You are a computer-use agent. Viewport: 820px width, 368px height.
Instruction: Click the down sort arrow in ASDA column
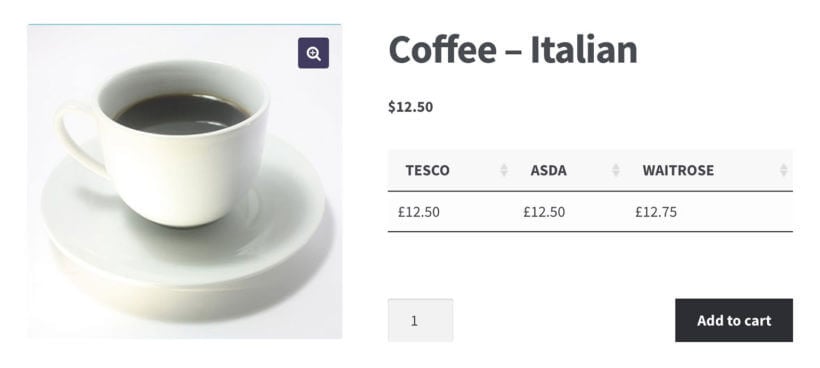[616, 174]
